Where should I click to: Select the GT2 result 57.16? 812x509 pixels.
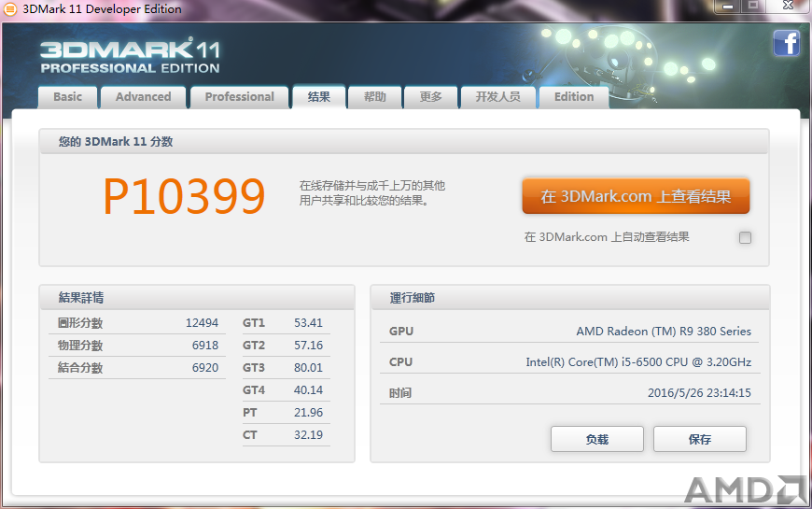pos(308,346)
